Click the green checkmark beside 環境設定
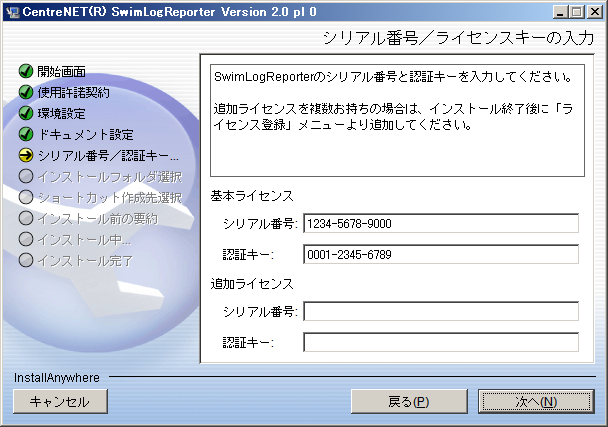The width and height of the screenshot is (608, 427). (x=26, y=113)
